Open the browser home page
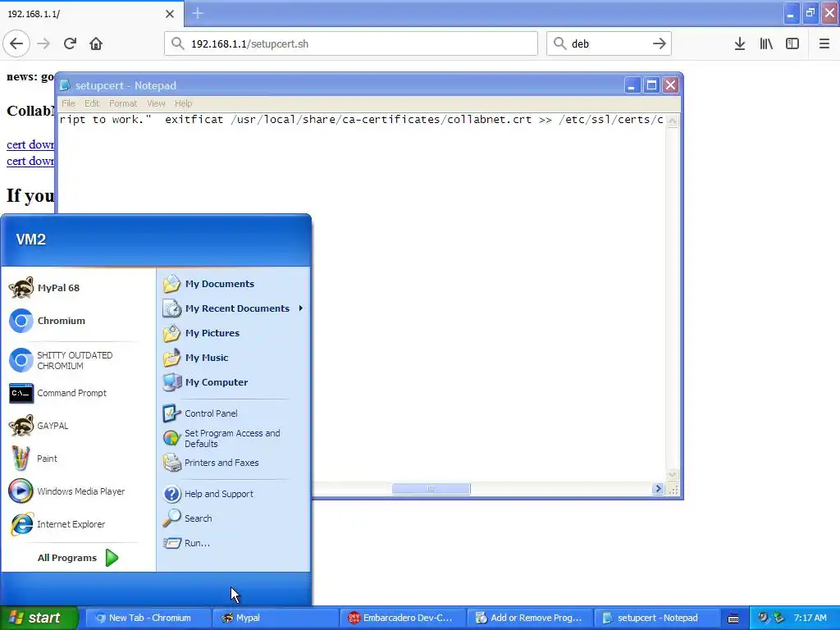 point(96,44)
